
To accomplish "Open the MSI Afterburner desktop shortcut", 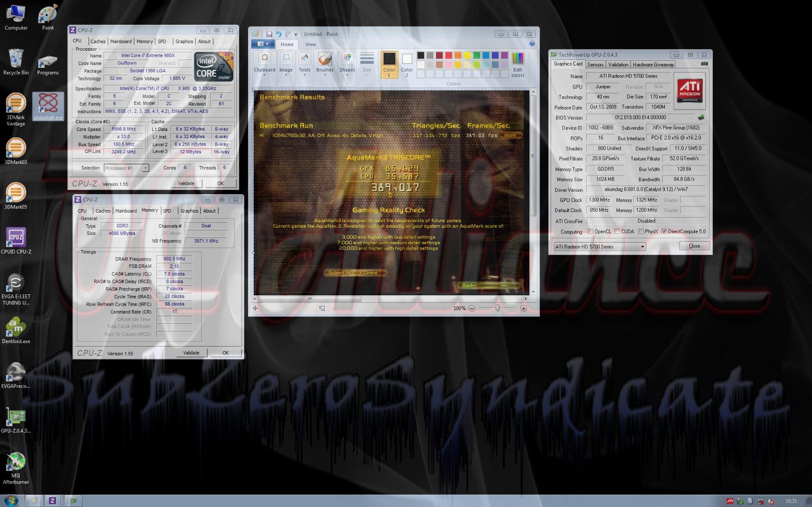I will [16, 467].
